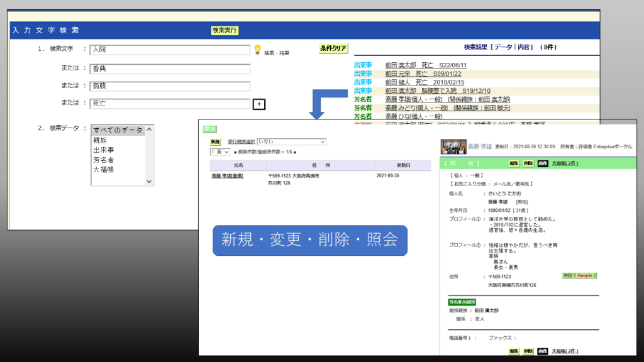Click the top 削除 icon in green bar
Screen dimensions: 644x362
click(x=528, y=163)
